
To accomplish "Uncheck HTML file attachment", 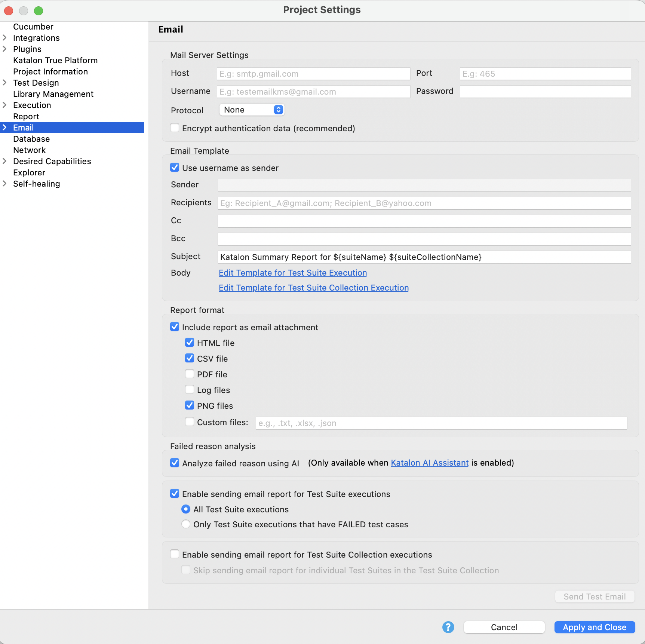I will click(190, 343).
